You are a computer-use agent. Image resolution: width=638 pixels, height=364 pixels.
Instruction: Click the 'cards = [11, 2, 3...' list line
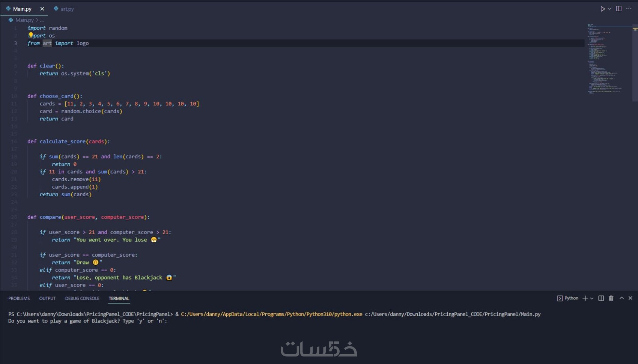pos(119,104)
